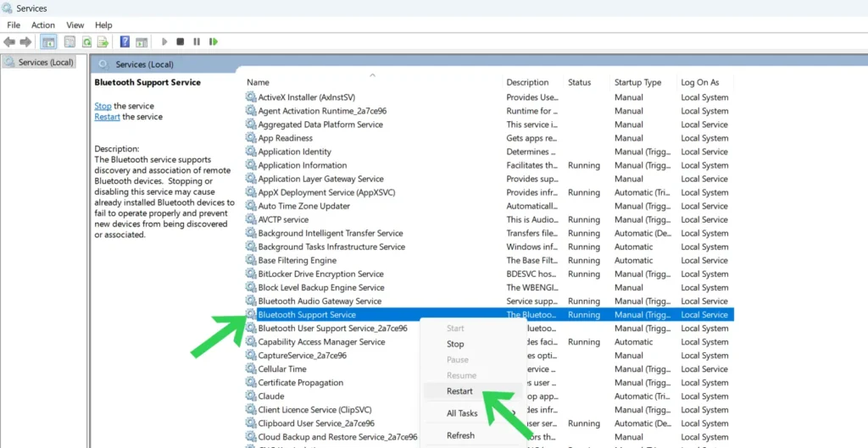Select the CaptureService_2a7ce96 row name

point(303,355)
